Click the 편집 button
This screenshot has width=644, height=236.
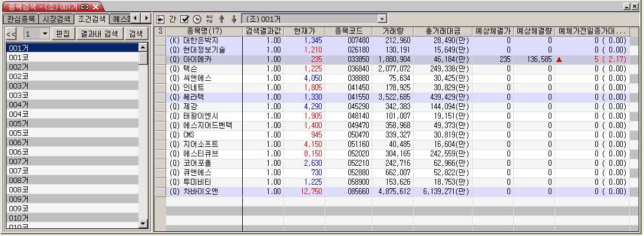tap(63, 34)
